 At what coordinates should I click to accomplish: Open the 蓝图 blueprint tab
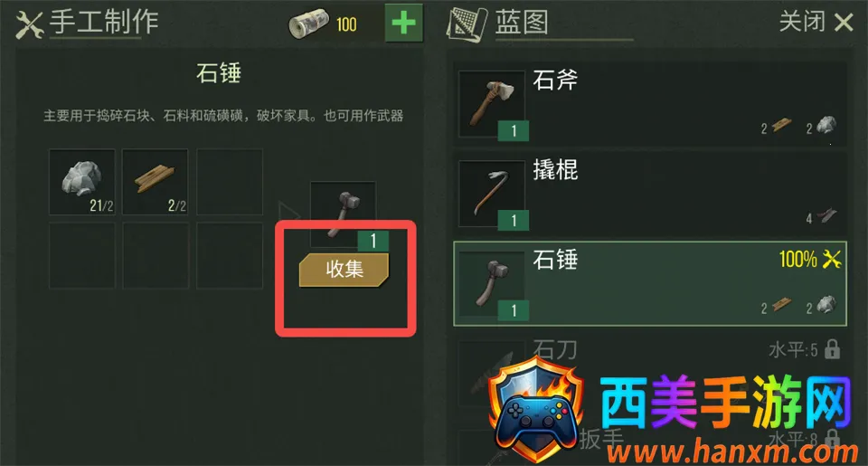522,22
